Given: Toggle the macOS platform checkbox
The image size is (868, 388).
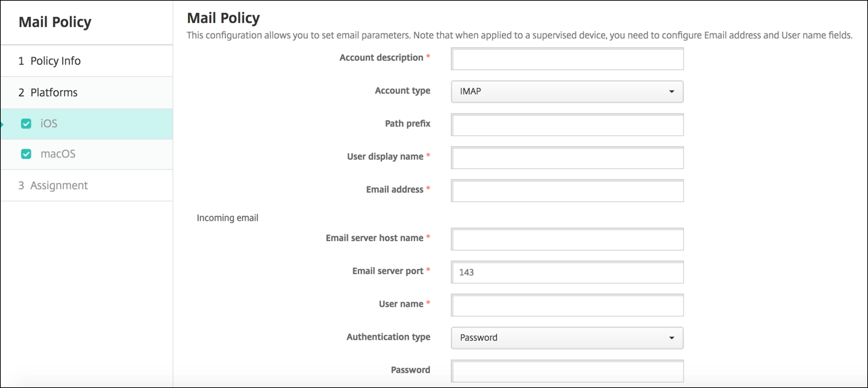Looking at the screenshot, I should pyautogui.click(x=26, y=154).
